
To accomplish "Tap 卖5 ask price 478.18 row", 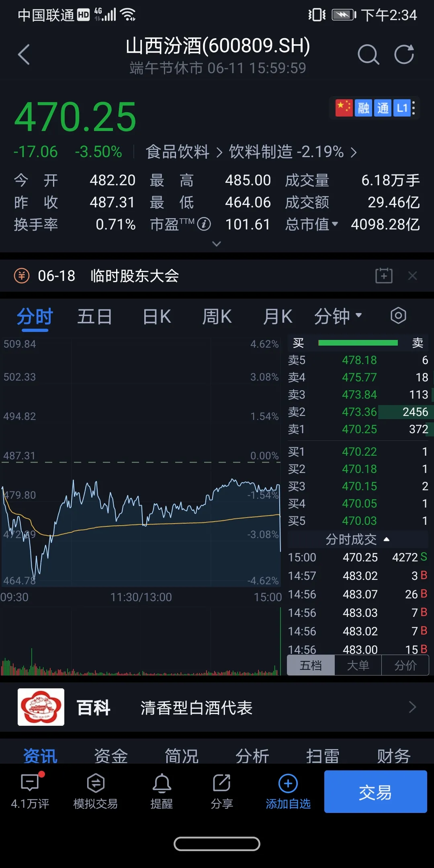I will (x=358, y=360).
